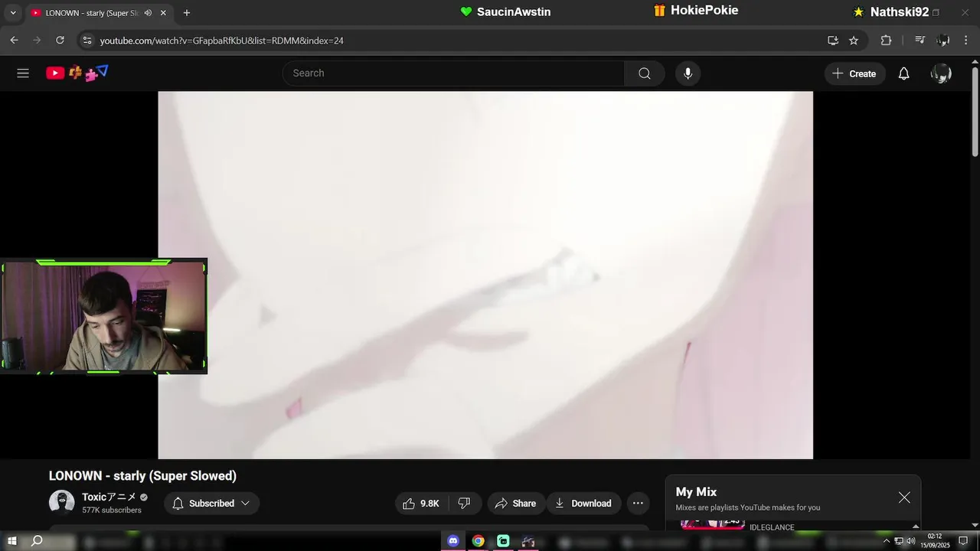Dislike the video
Viewport: 980px width, 551px height.
tap(464, 504)
